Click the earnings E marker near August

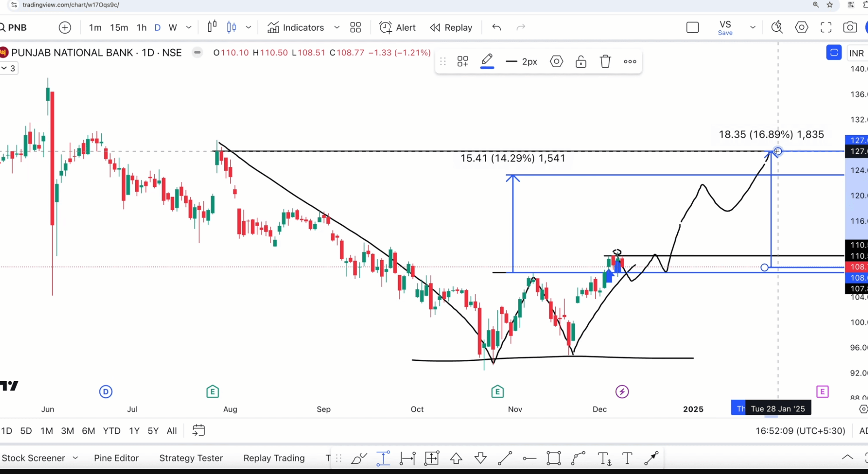point(213,392)
